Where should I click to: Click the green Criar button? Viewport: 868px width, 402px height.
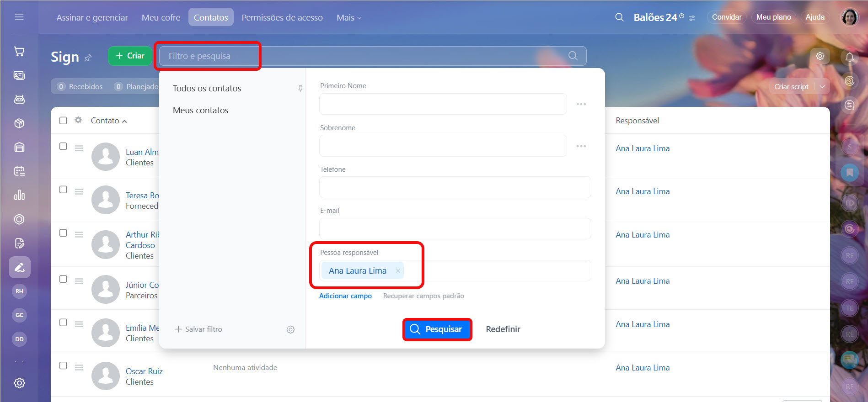[130, 56]
